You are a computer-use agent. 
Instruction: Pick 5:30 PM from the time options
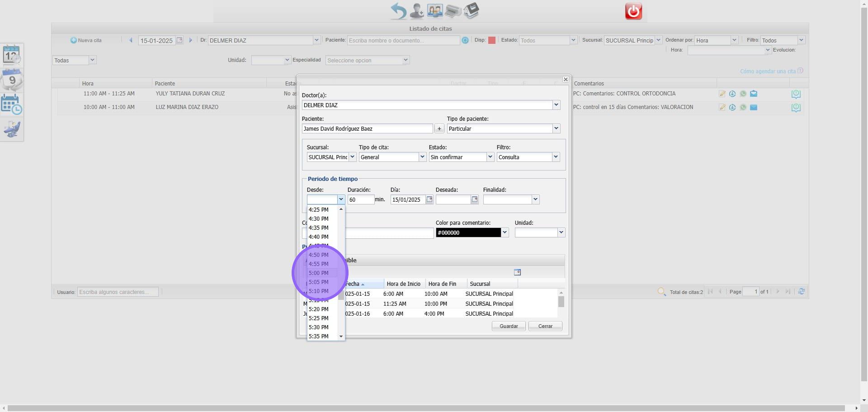point(319,327)
